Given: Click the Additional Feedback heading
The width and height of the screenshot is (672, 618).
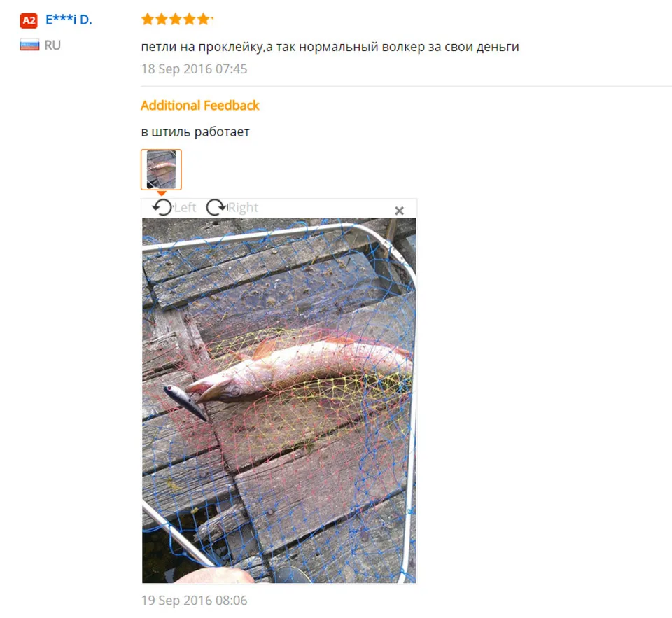Looking at the screenshot, I should 200,106.
